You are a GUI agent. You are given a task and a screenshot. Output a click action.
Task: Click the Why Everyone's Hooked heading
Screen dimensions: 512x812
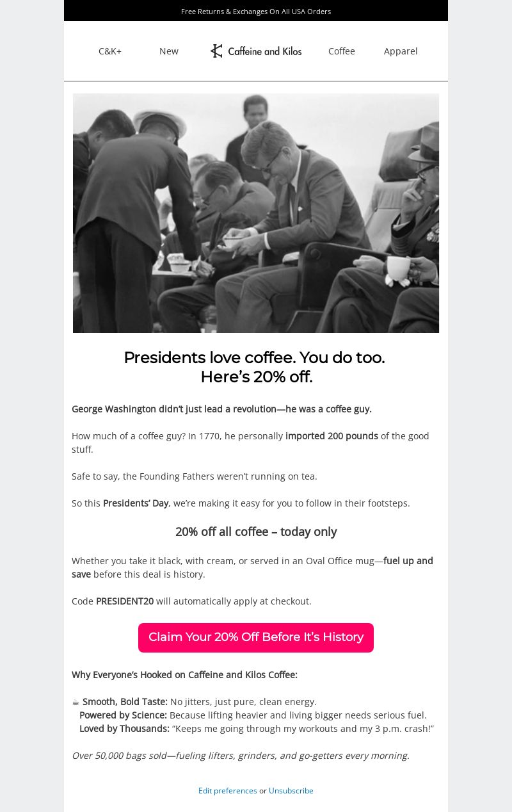184,675
